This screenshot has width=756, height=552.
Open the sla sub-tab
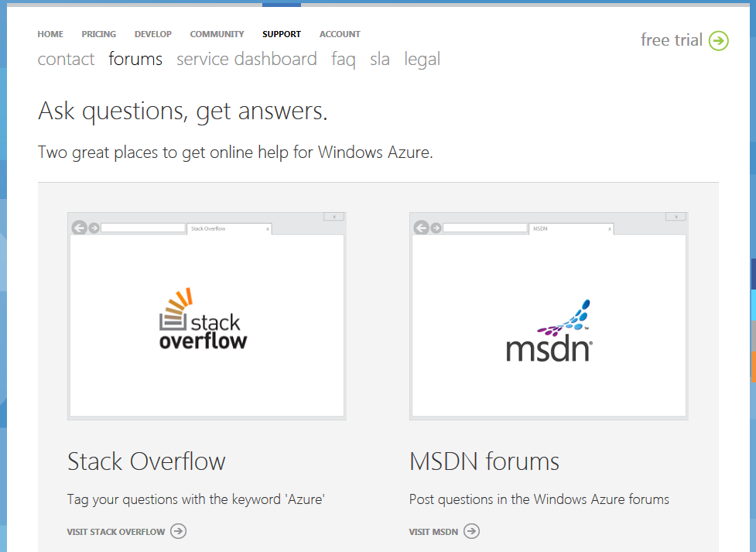click(379, 59)
